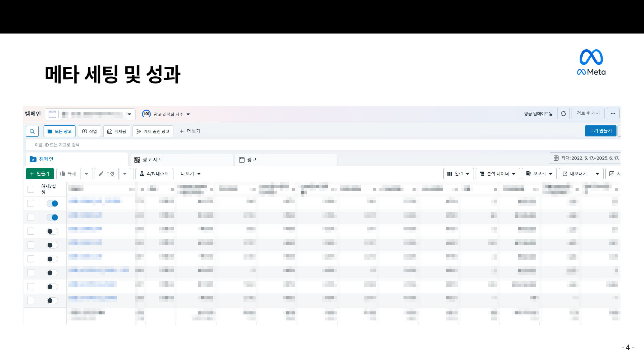The height and width of the screenshot is (362, 644).
Task: Open the ad account selector dropdown
Action: (x=90, y=114)
